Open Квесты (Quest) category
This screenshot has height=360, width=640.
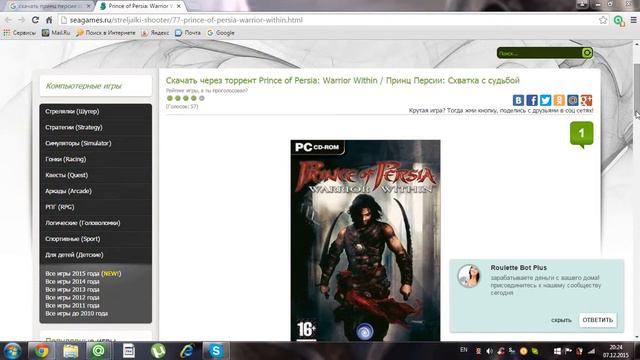[67, 175]
